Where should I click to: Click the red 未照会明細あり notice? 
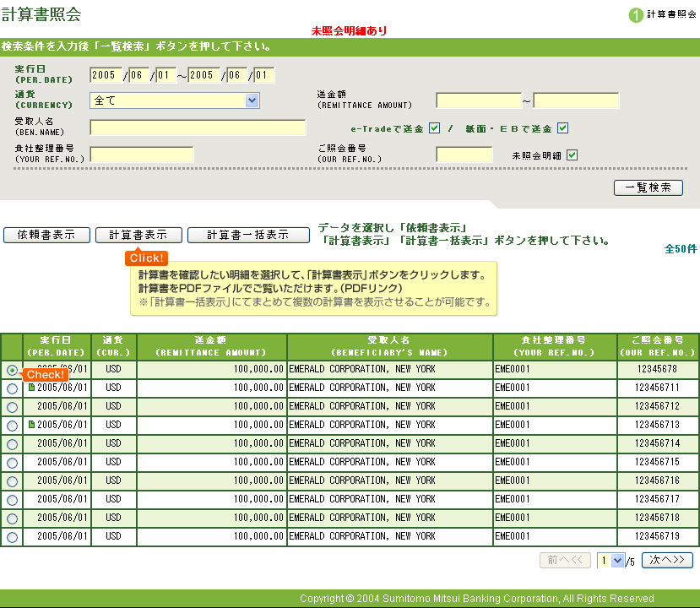349,30
